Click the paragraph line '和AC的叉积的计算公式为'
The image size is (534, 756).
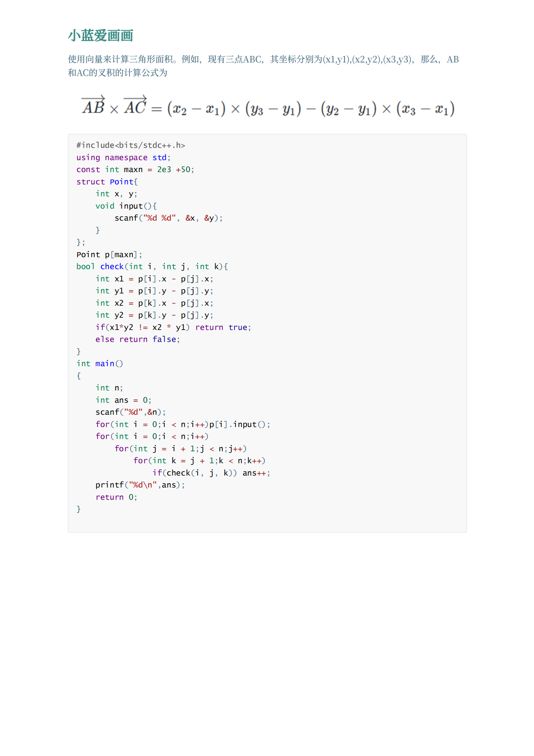117,73
